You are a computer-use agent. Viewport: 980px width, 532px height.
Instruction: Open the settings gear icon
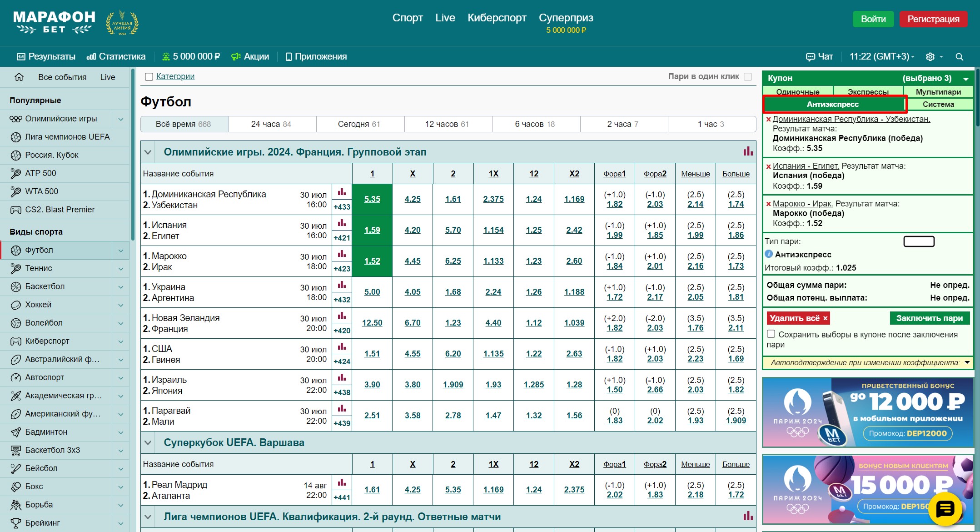[x=930, y=57]
